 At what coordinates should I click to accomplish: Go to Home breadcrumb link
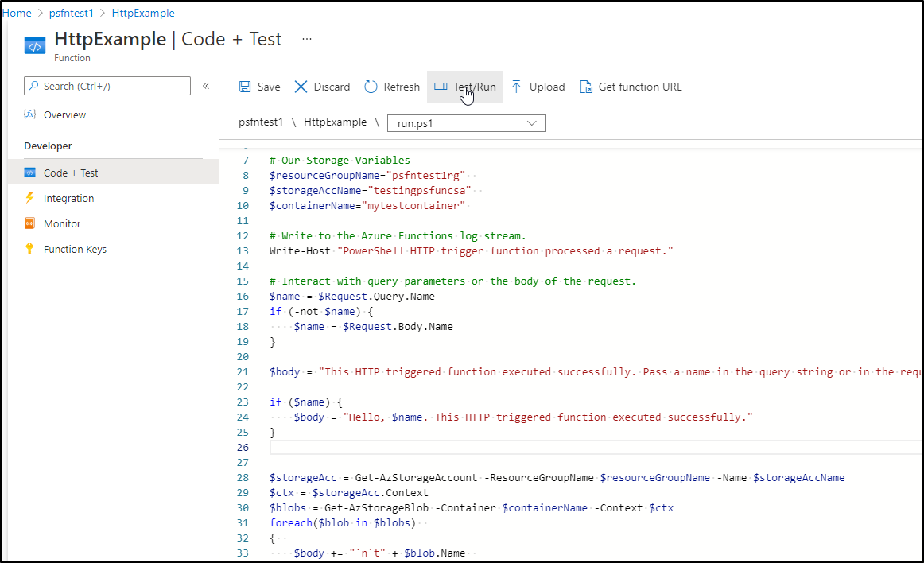pos(17,13)
